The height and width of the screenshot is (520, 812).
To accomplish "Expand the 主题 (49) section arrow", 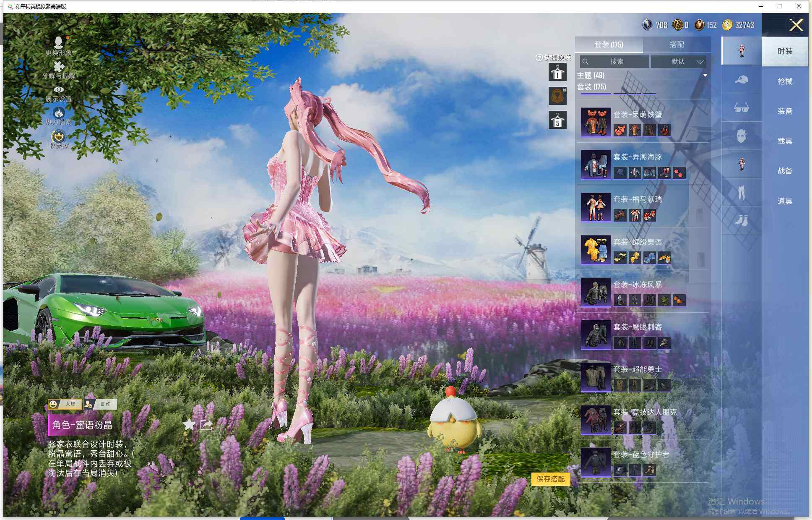I will point(705,76).
